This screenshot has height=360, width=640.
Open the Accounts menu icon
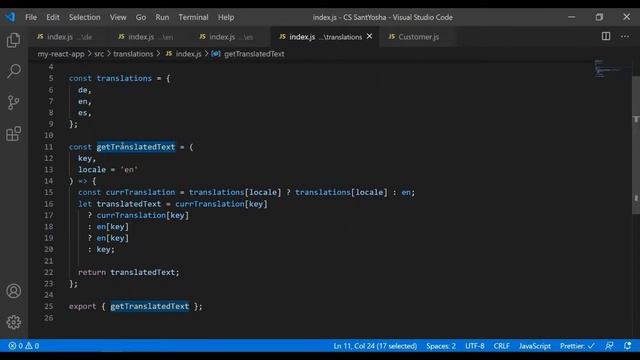click(x=13, y=291)
